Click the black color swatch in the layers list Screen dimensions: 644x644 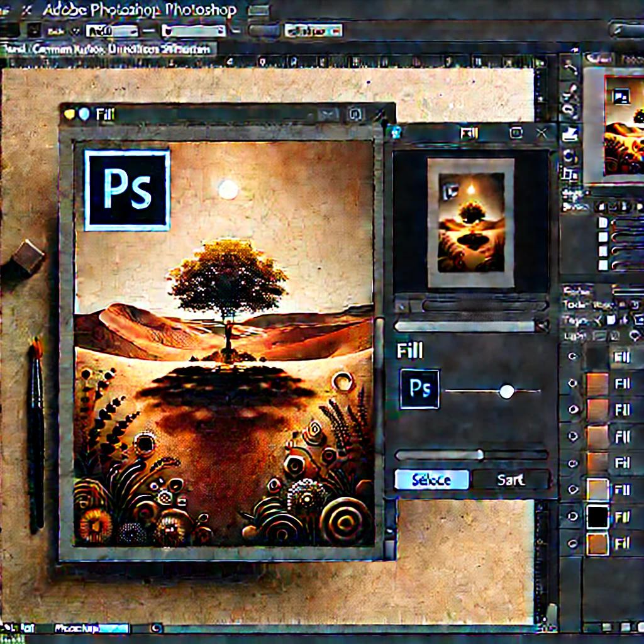click(597, 517)
